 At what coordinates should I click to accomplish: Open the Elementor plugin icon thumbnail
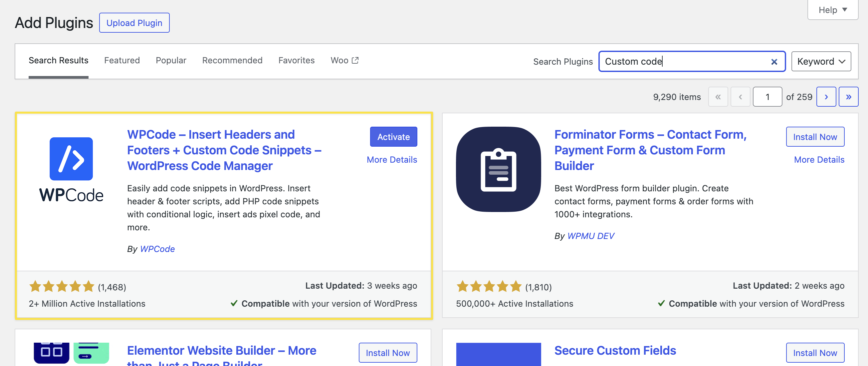point(71,354)
